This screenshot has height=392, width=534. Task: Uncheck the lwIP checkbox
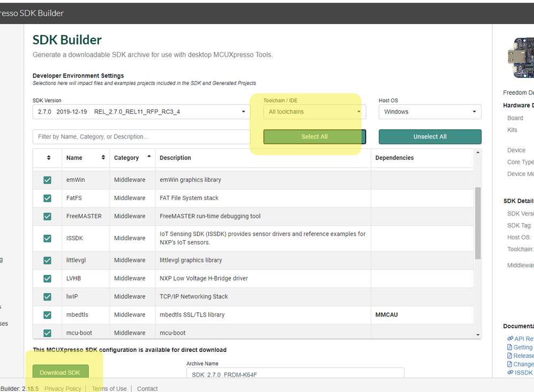(48, 297)
